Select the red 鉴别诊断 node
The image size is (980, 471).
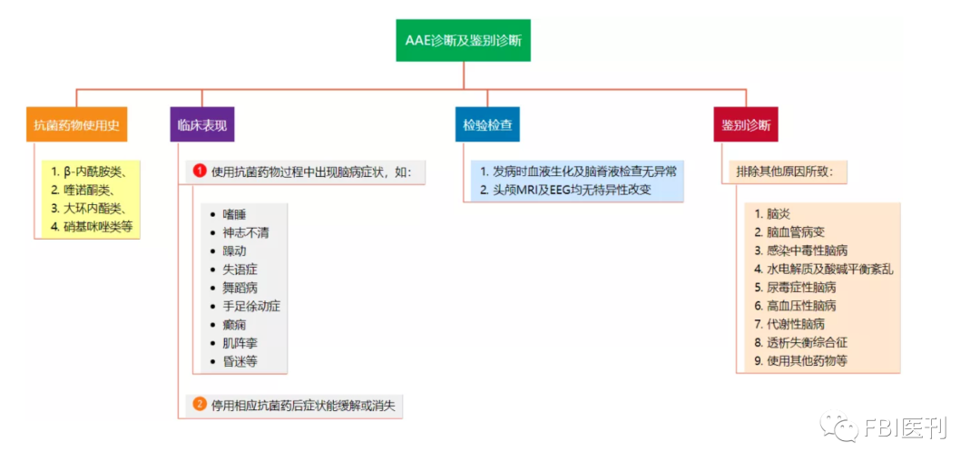[746, 124]
